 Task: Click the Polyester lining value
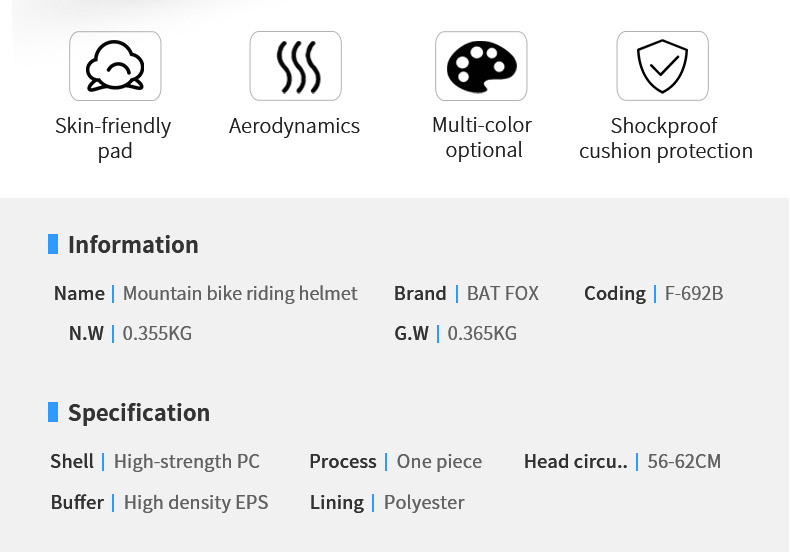point(424,503)
